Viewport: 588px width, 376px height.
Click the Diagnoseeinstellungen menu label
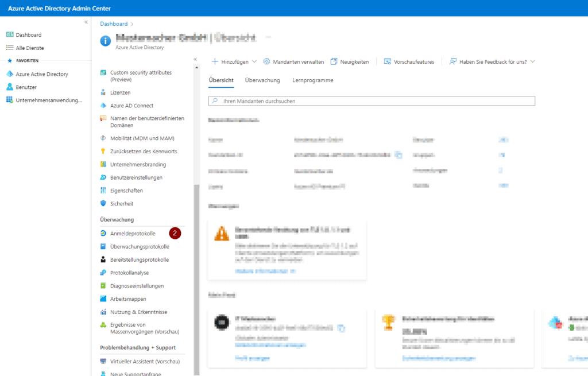137,286
